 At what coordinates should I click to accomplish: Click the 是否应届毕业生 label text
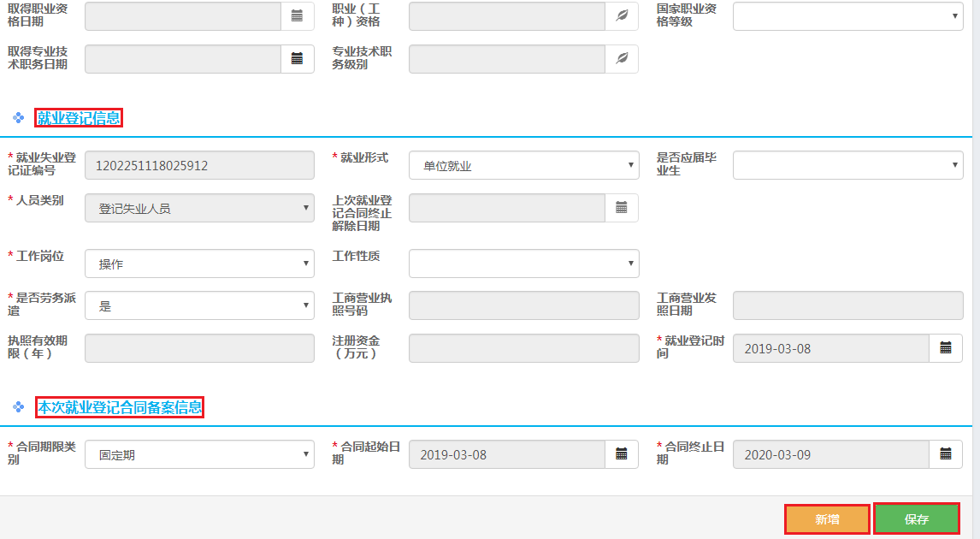point(686,163)
